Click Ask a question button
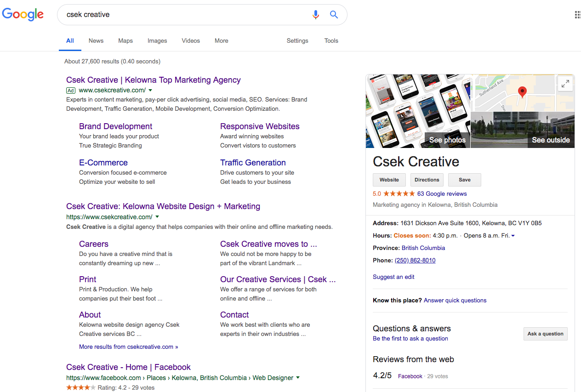Image resolution: width=581 pixels, height=392 pixels. 546,334
